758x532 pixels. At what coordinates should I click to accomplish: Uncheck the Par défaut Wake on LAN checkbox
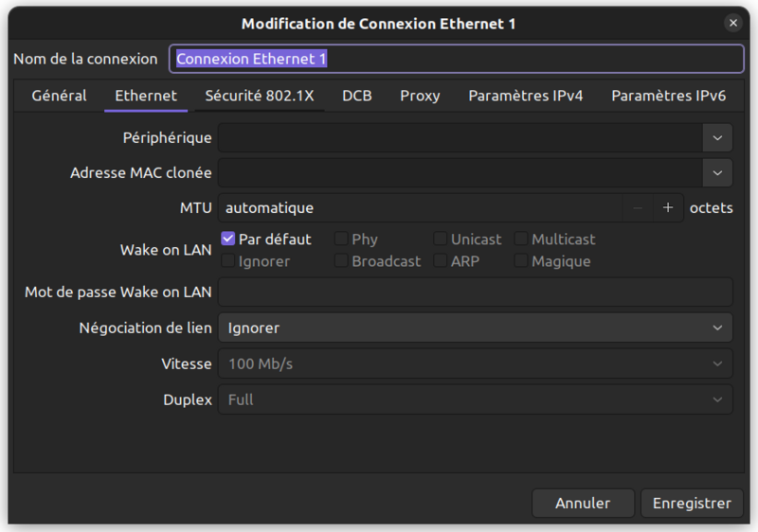[228, 239]
